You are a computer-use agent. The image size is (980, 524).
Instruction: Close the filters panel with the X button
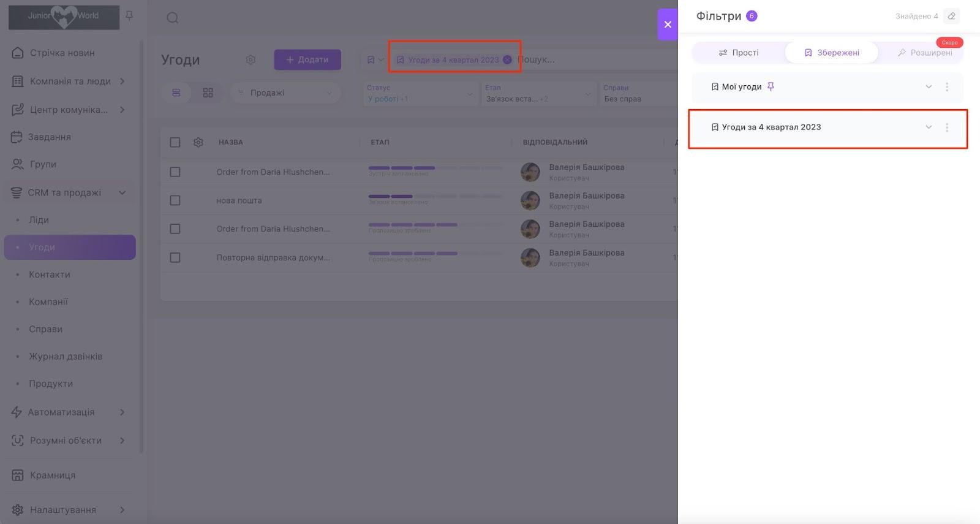pos(668,25)
